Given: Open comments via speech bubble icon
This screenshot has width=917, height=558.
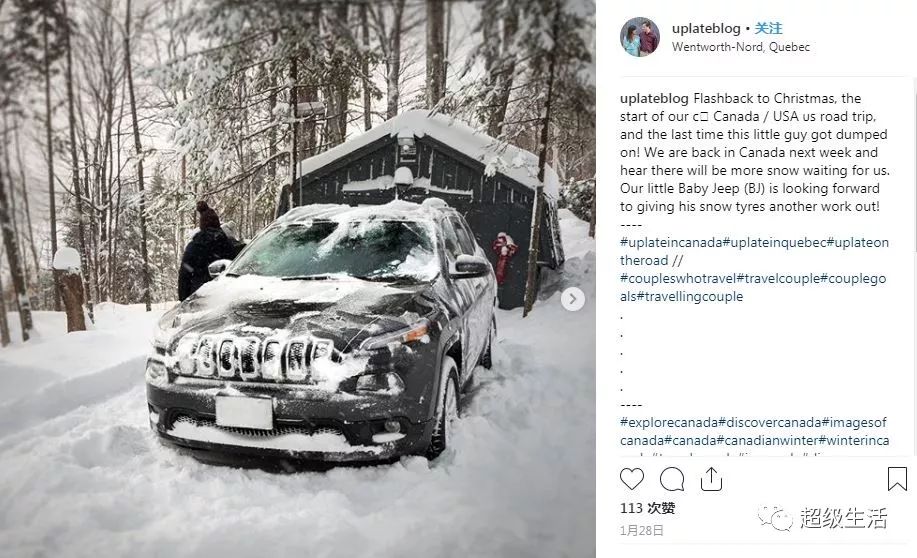Looking at the screenshot, I should 672,479.
